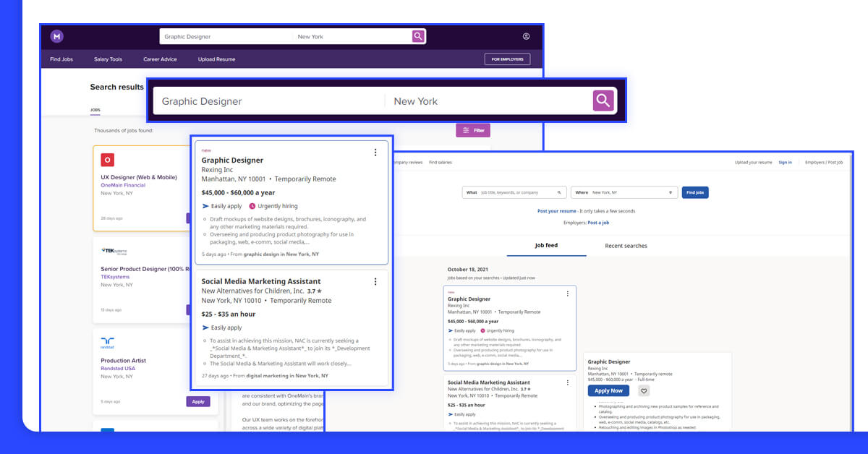The image size is (868, 454).
Task: Click the purple Filter button
Action: tap(473, 130)
